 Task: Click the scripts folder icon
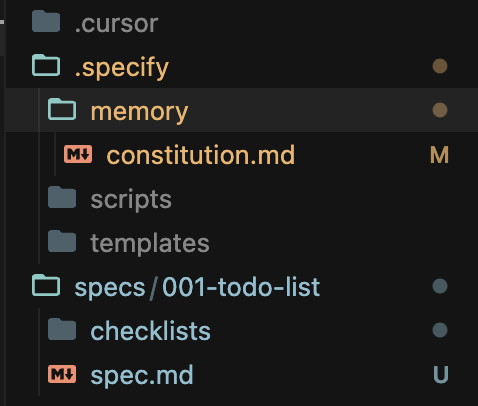pyautogui.click(x=62, y=197)
